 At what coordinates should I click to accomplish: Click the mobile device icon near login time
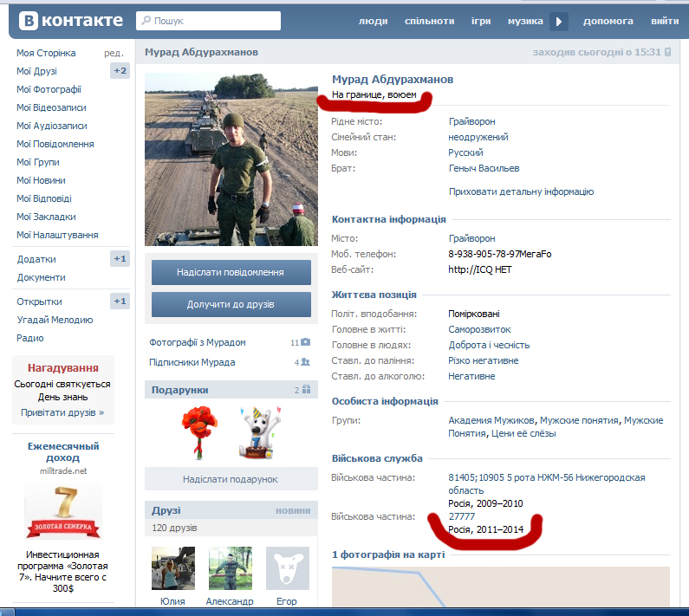pyautogui.click(x=667, y=53)
